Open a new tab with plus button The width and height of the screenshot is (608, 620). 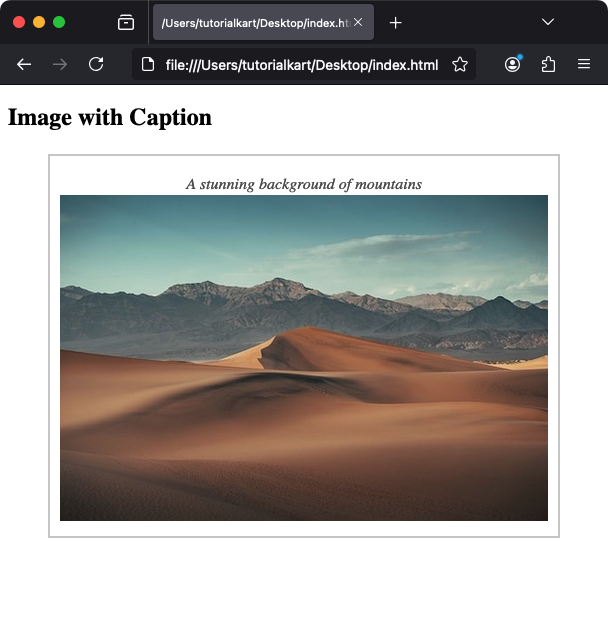point(395,23)
